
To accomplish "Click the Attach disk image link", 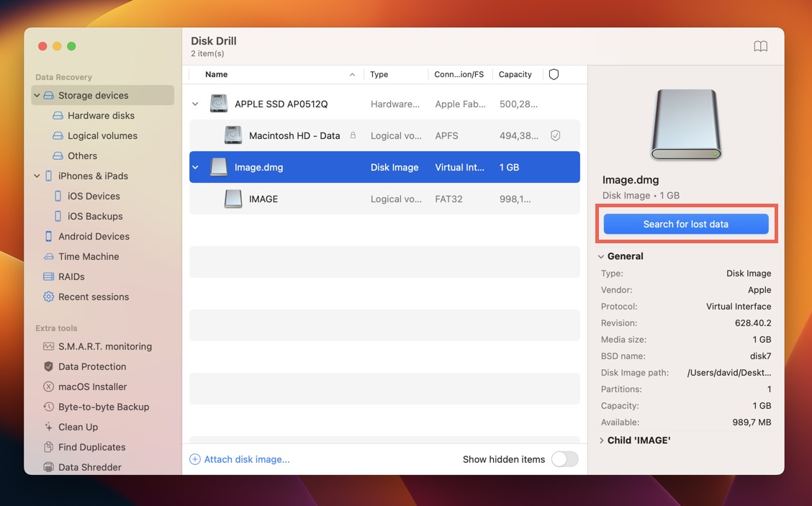I will coord(246,459).
